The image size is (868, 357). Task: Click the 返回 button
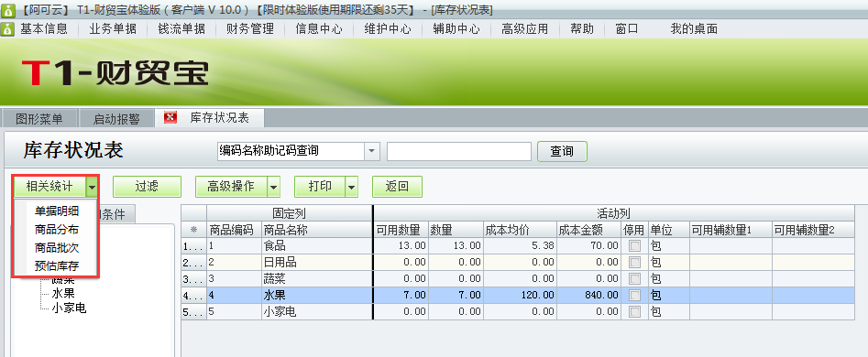(397, 187)
